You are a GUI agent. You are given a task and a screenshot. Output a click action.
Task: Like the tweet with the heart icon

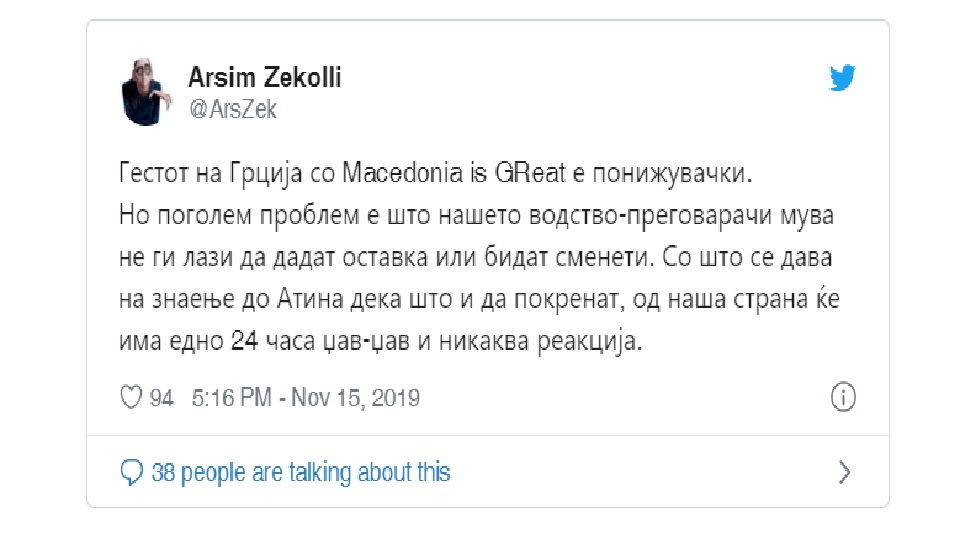pos(130,398)
